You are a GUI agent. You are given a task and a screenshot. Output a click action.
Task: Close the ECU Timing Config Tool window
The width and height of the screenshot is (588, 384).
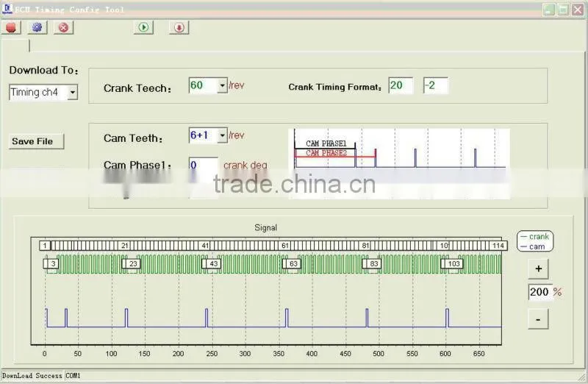point(578,10)
